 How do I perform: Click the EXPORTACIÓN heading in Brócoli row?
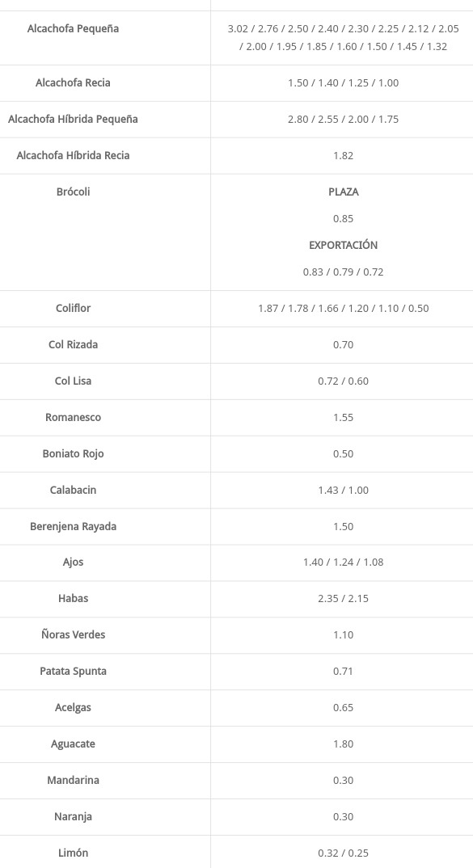pos(343,245)
